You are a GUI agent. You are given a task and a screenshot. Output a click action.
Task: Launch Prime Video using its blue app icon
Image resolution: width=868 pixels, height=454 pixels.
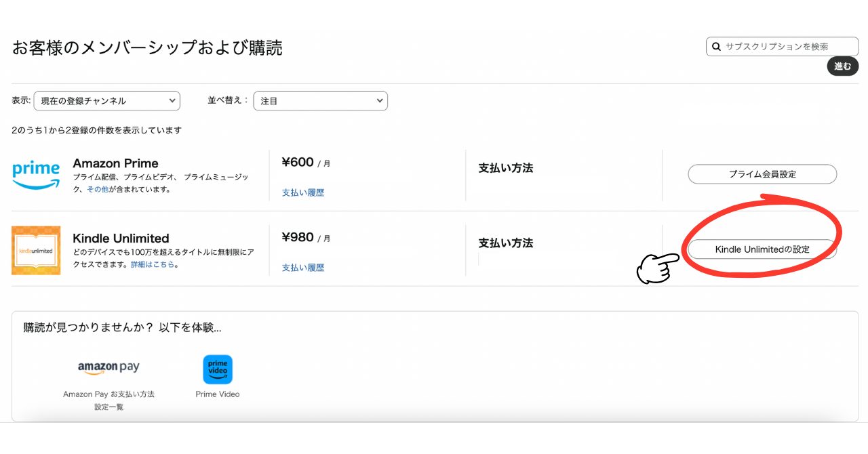[x=217, y=369]
